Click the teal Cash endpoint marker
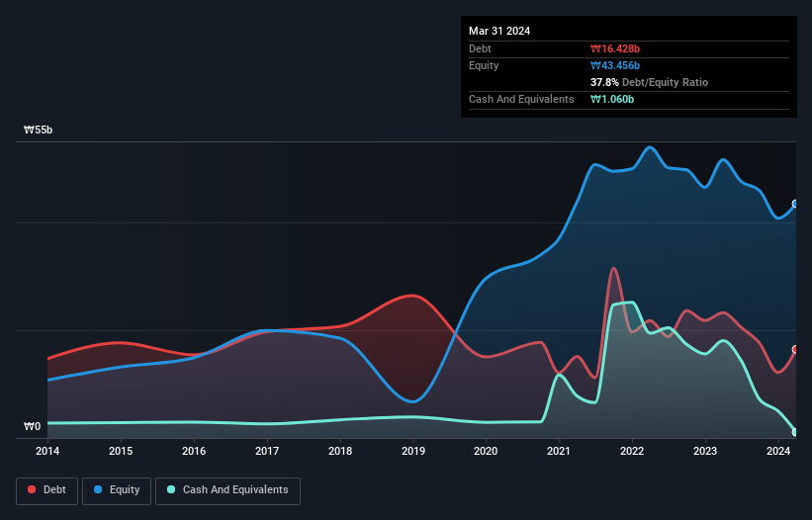Viewport: 812px width, 520px height. click(795, 432)
